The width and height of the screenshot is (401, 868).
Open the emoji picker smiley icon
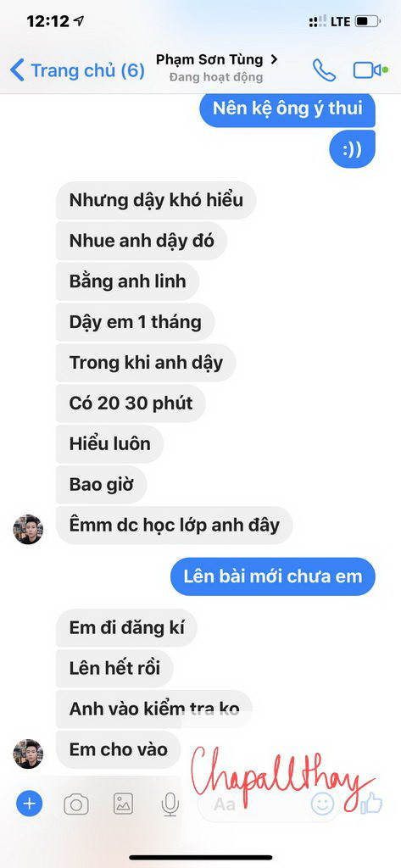322,804
